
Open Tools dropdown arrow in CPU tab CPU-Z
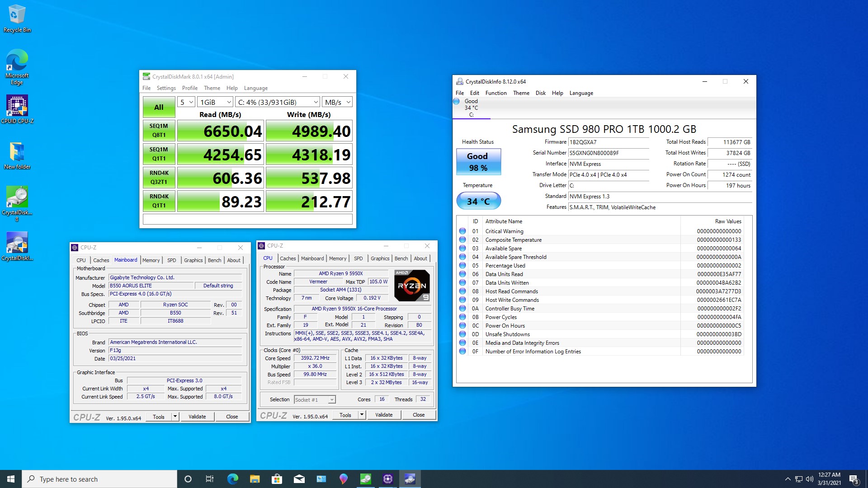coord(362,415)
